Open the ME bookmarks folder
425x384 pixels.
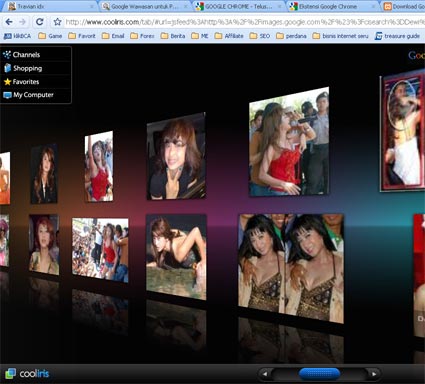coord(200,36)
